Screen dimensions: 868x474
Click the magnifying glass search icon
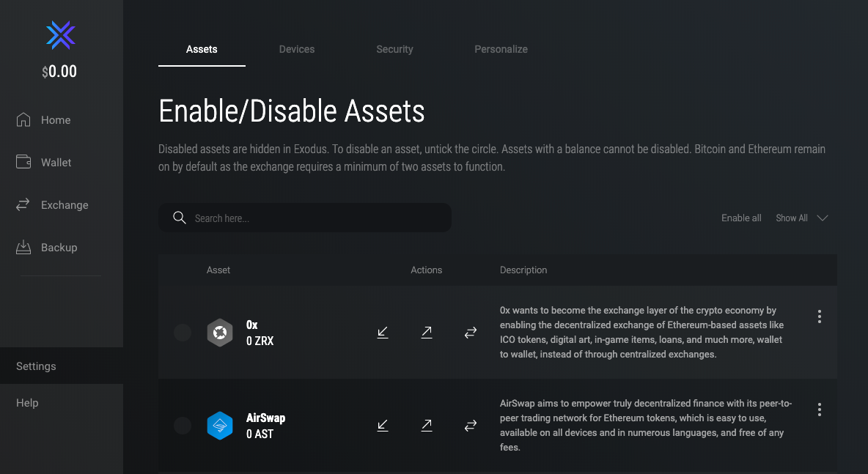point(179,218)
